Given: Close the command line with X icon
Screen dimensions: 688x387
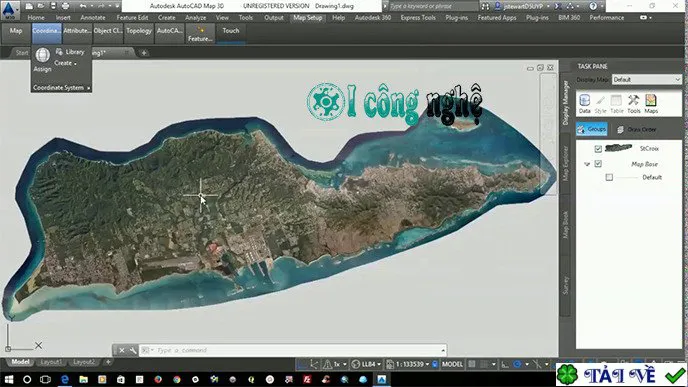Looking at the screenshot, I should point(122,350).
